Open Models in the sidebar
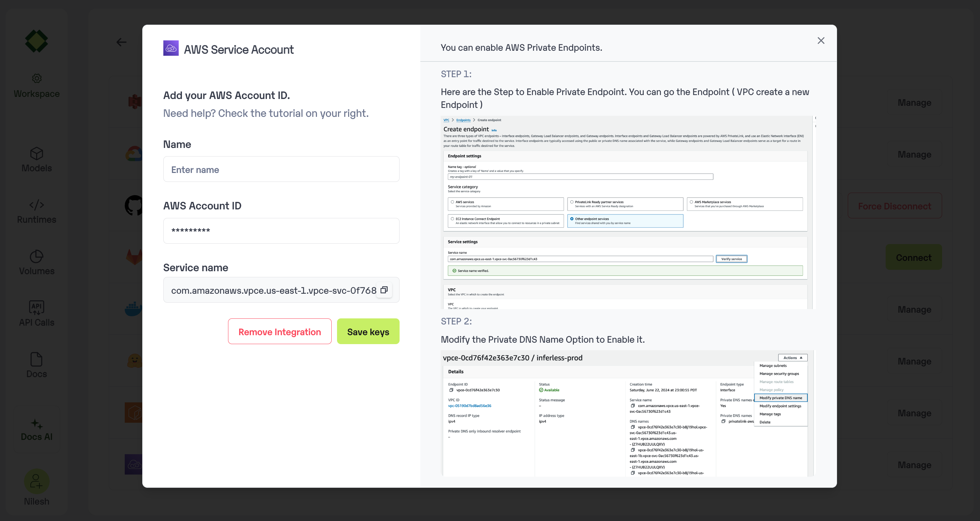Viewport: 980px width, 521px height. point(36,160)
